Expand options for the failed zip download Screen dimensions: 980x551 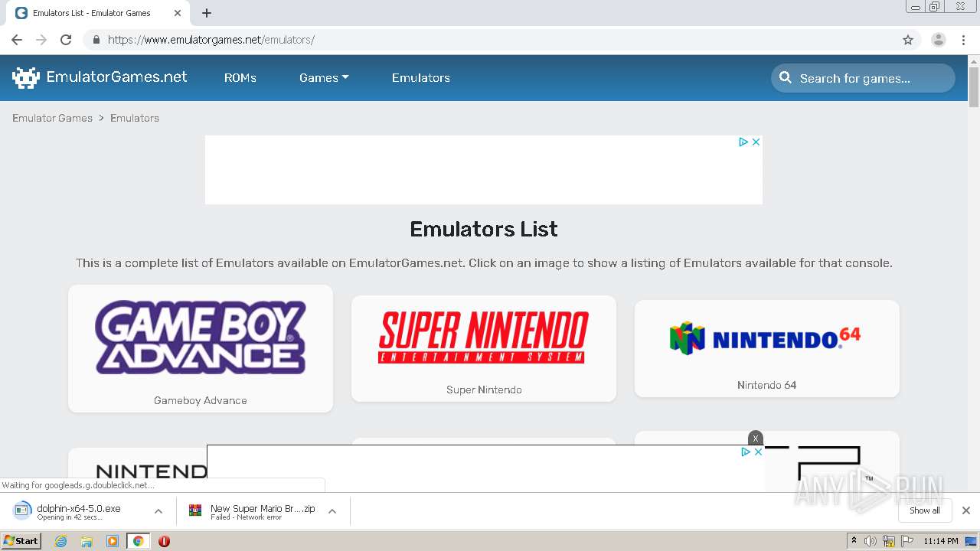pos(332,511)
